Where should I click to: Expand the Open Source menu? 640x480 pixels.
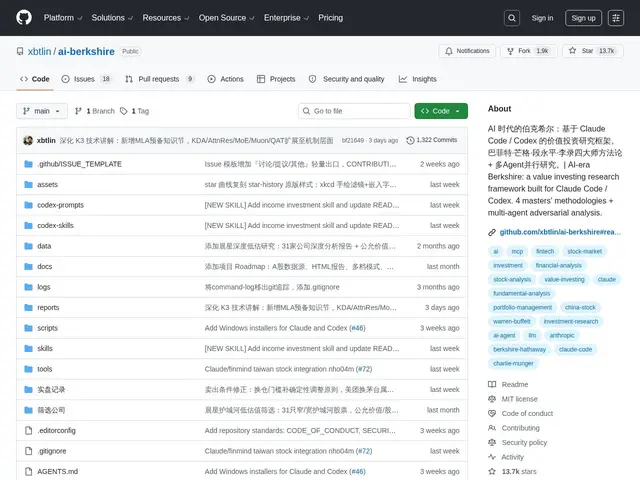tap(226, 18)
